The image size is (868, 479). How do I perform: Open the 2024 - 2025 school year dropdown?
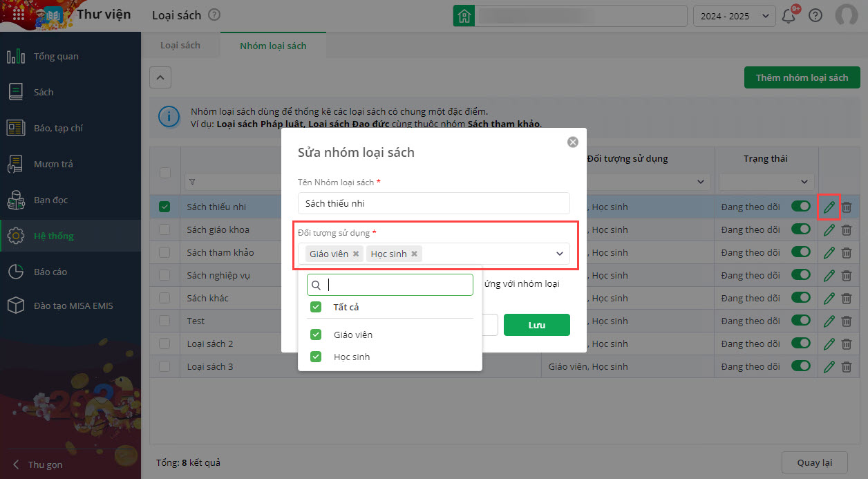[x=734, y=16]
